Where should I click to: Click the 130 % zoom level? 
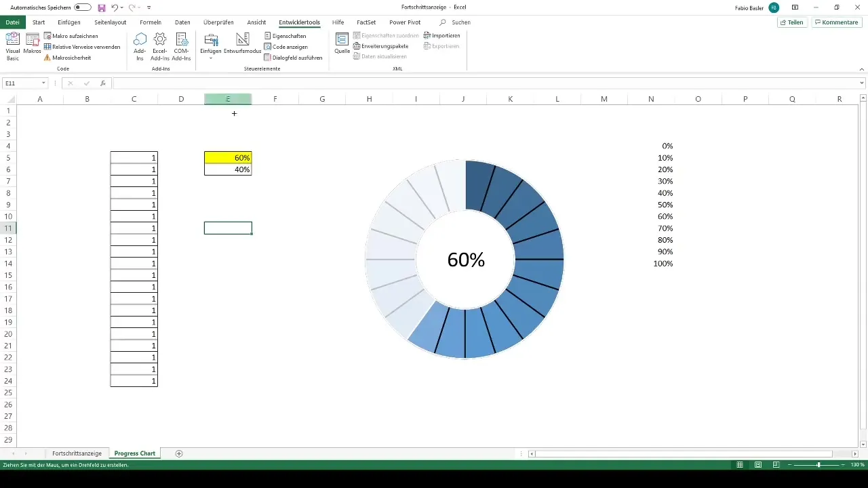coord(857,465)
